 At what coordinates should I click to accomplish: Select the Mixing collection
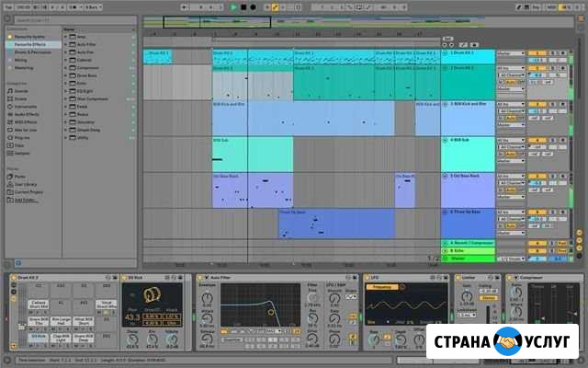pyautogui.click(x=20, y=60)
